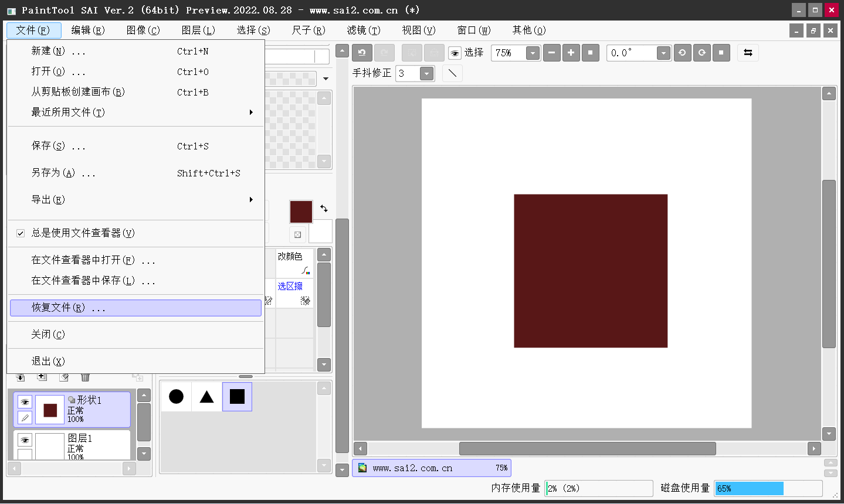The width and height of the screenshot is (844, 504).
Task: Open the rotation angle 0.0° dropdown
Action: 663,53
